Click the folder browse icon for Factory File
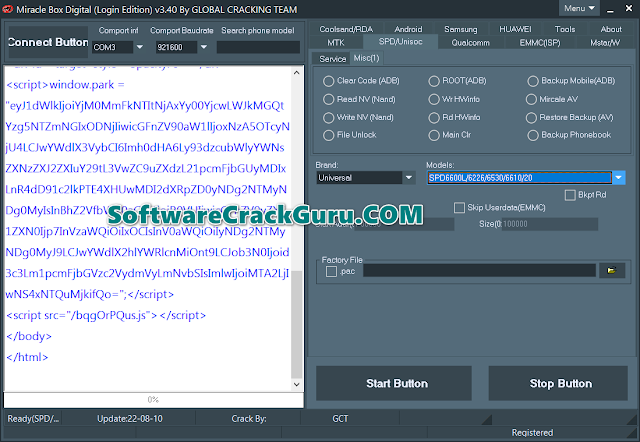640x442 pixels. (x=611, y=271)
